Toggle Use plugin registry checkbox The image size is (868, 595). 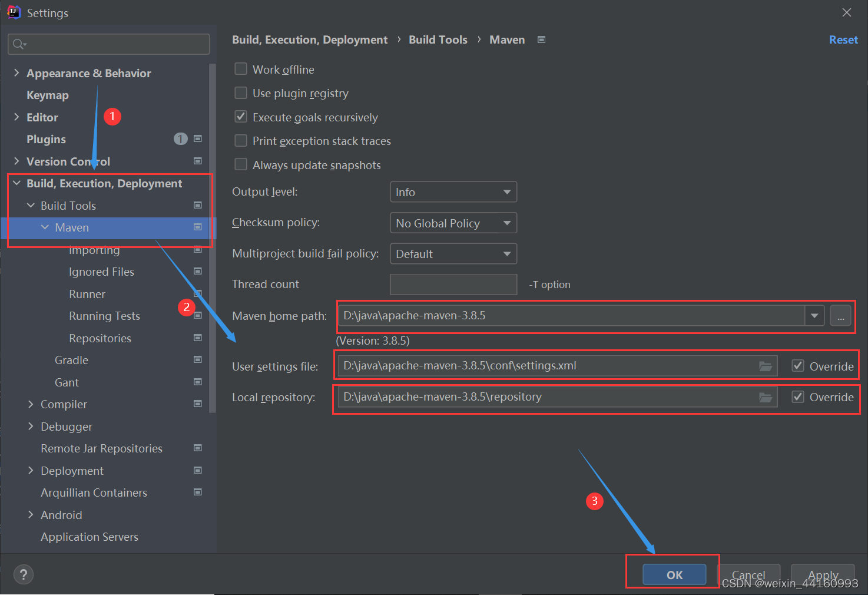(x=241, y=92)
